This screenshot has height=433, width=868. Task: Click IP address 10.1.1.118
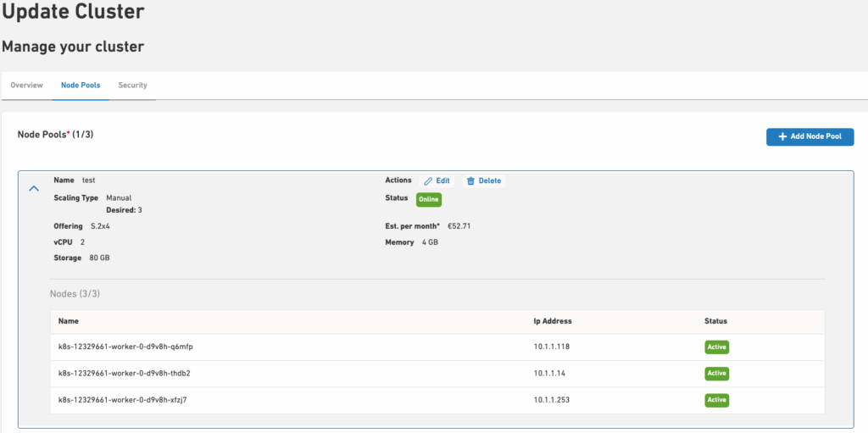tap(551, 347)
